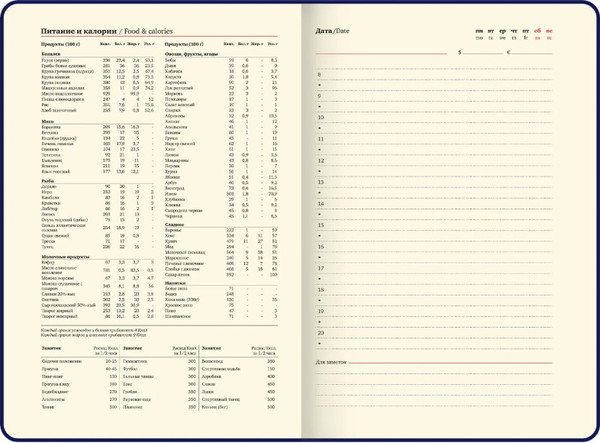Select the red Saturday 'сб' day marker
This screenshot has width=600, height=443.
(x=537, y=31)
